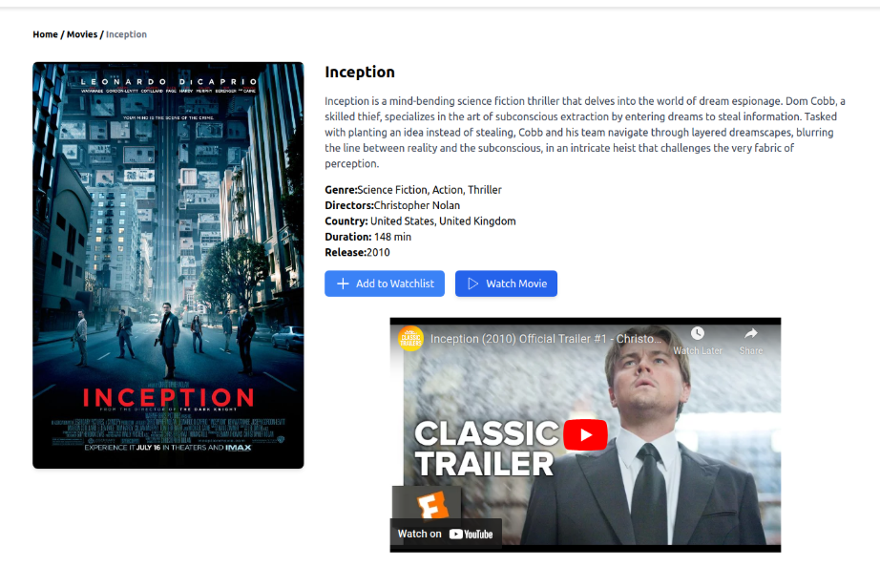Start the movie with Watch Movie button
880x588 pixels.
tap(506, 283)
